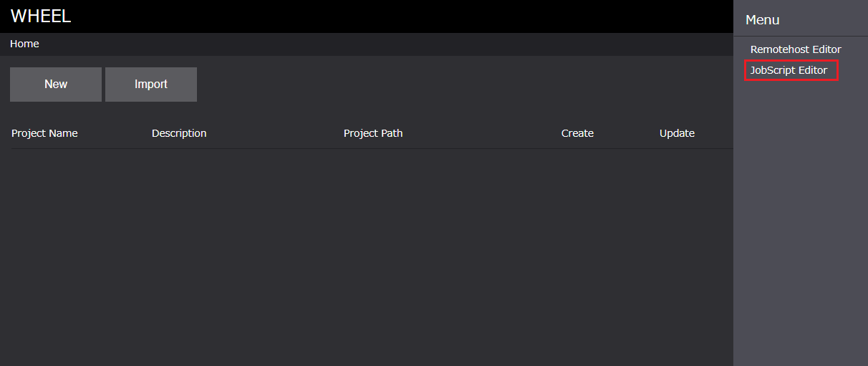Launch the Remotehost Editor from the Menu

795,49
